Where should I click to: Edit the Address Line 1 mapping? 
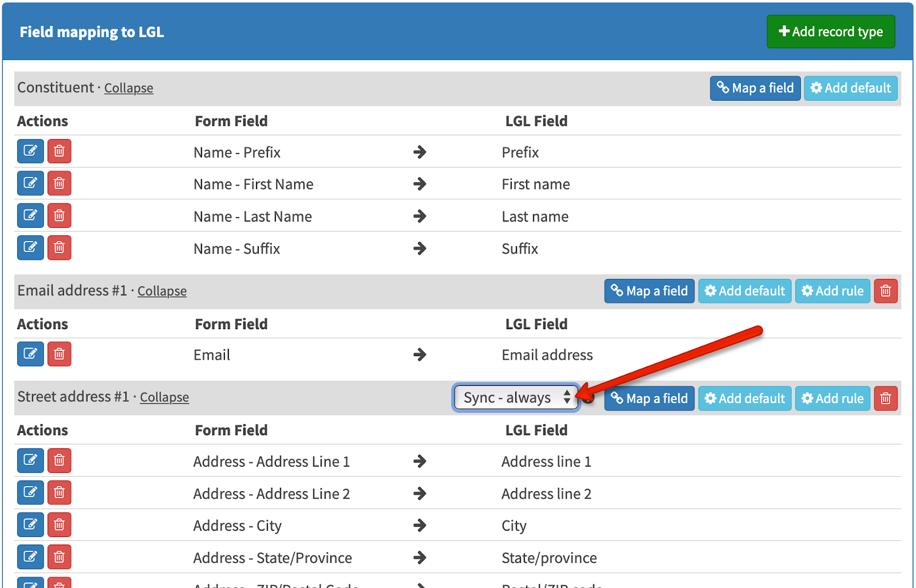pyautogui.click(x=30, y=460)
